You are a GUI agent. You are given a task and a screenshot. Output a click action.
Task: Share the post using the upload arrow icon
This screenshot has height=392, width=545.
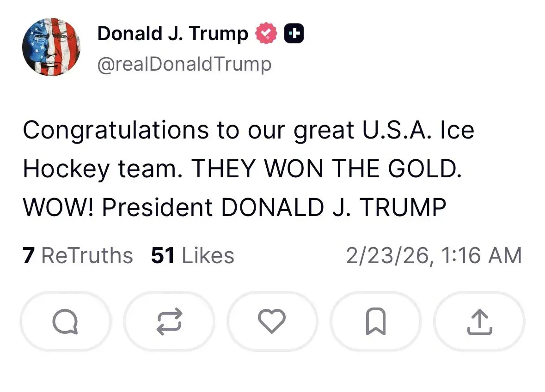pos(479,321)
